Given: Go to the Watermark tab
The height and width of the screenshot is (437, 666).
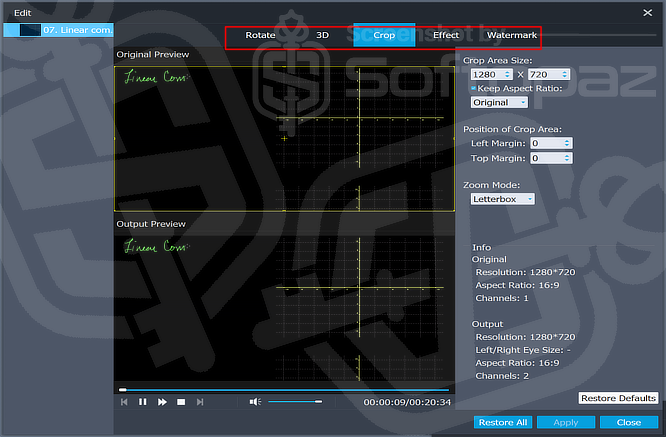Looking at the screenshot, I should (512, 35).
